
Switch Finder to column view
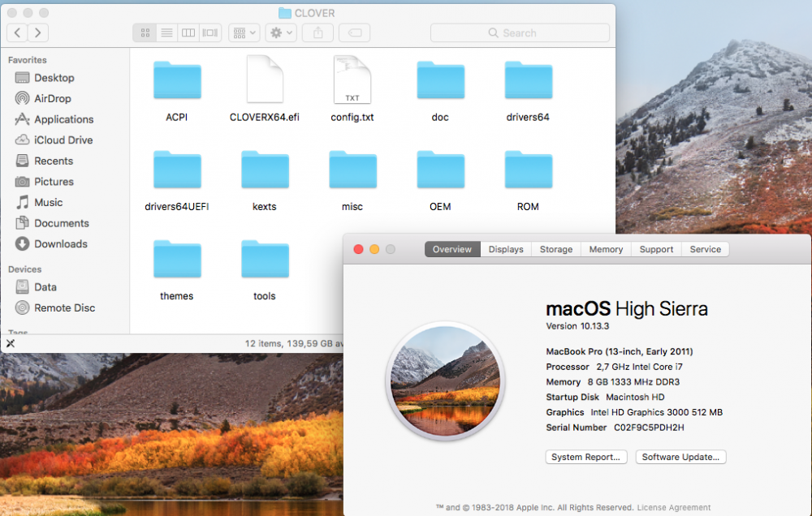pos(188,32)
